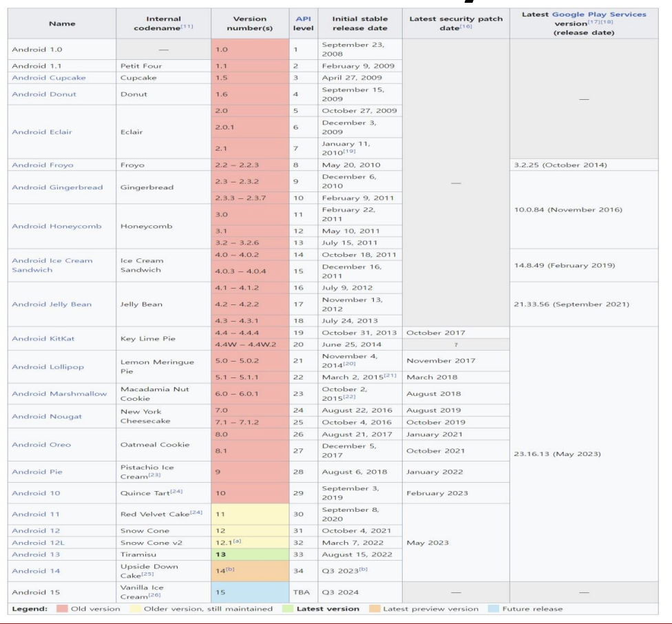Open the Android 14 link
The height and width of the screenshot is (624, 672).
(36, 570)
